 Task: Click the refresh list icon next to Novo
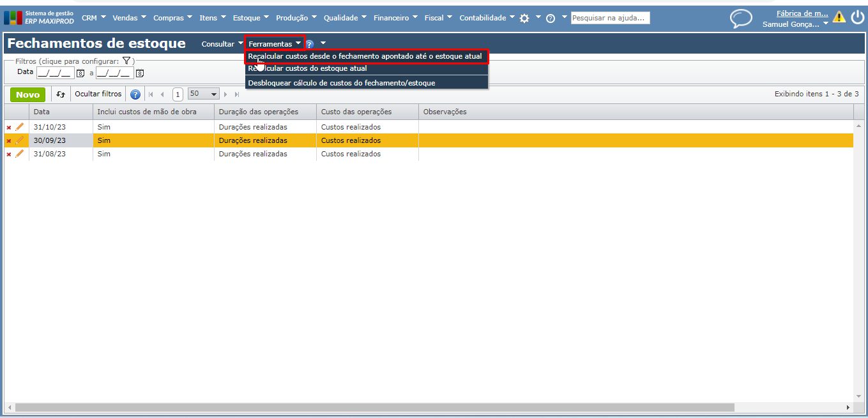point(61,94)
